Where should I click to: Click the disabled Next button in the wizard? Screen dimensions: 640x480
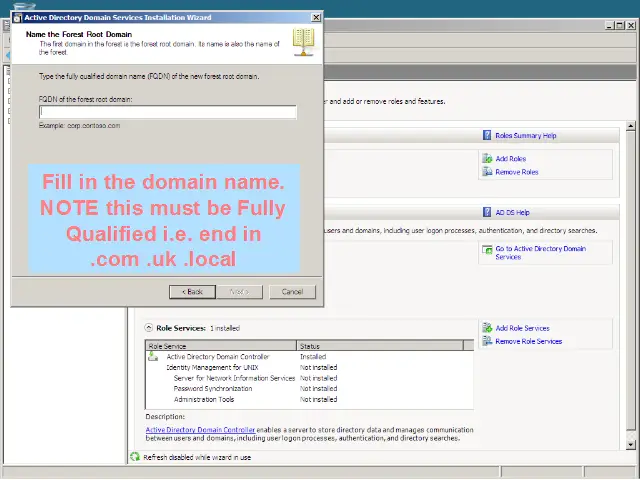click(240, 292)
